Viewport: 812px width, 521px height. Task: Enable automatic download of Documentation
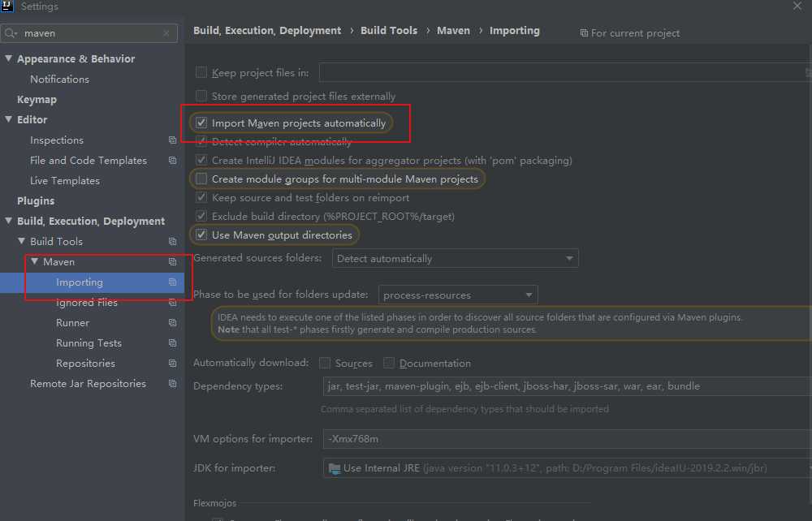[x=389, y=364]
